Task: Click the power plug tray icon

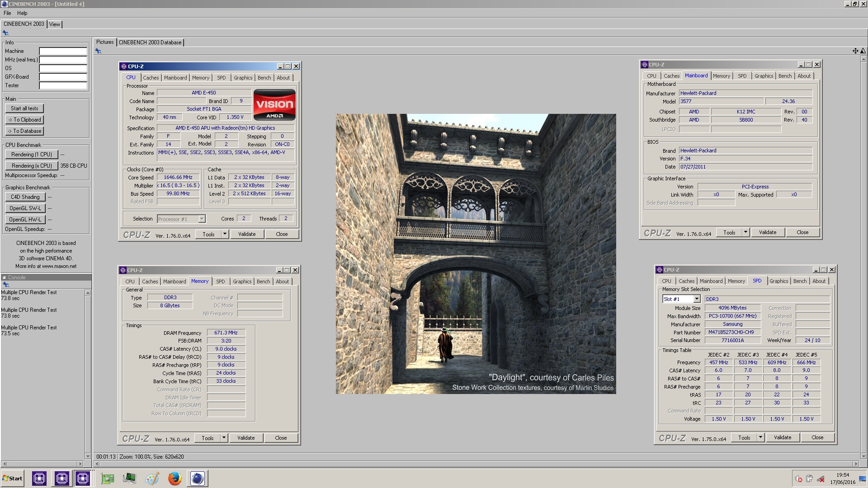Action: 809,479
